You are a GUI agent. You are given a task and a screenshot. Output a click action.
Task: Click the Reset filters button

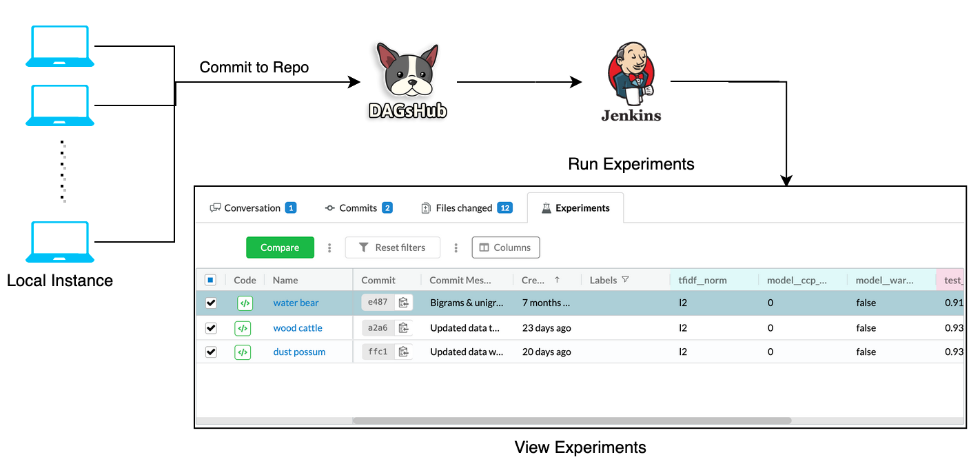click(x=393, y=247)
